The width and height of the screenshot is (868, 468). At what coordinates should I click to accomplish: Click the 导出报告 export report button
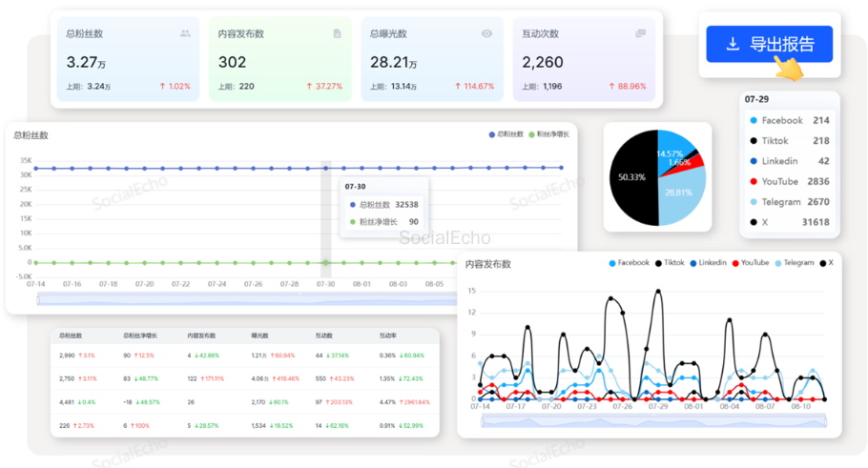pos(769,44)
